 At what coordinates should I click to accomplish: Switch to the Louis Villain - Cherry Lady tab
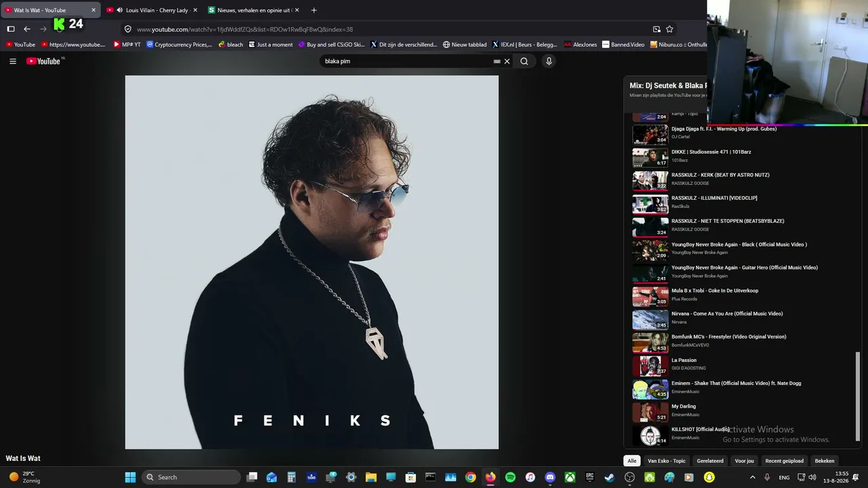(x=152, y=10)
